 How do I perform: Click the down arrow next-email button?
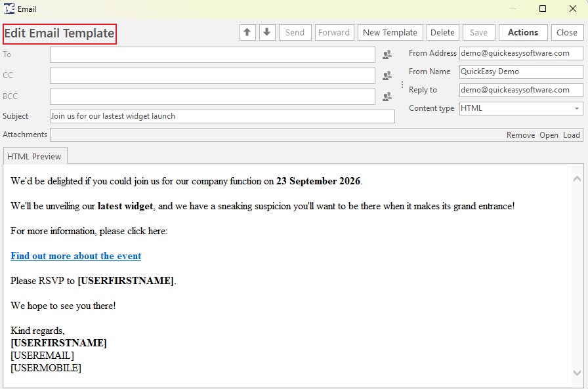(267, 33)
